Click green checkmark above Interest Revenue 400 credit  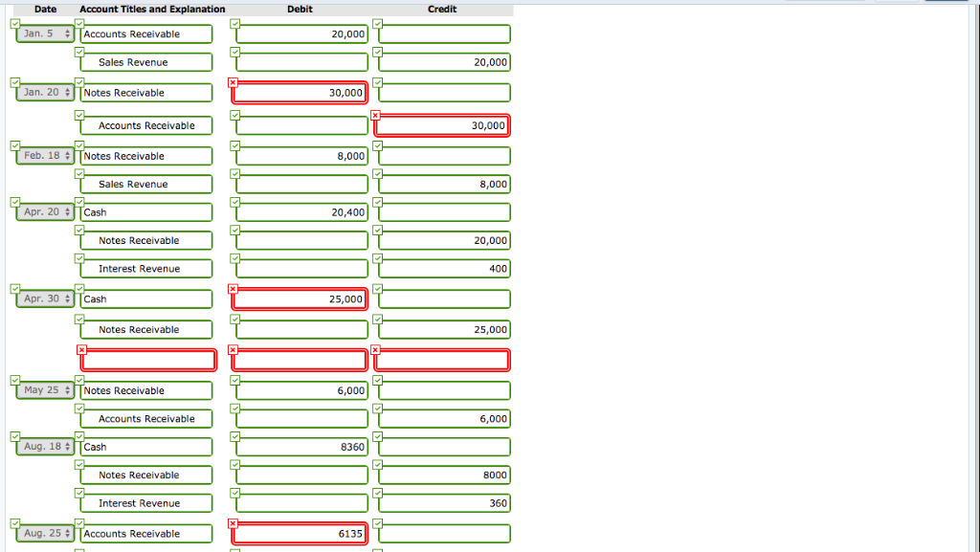point(376,259)
